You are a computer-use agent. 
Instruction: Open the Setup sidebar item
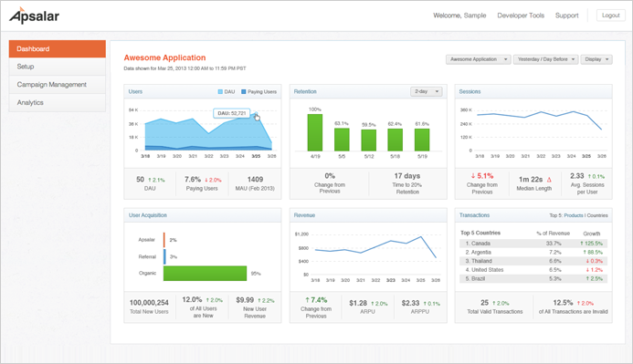tap(58, 67)
